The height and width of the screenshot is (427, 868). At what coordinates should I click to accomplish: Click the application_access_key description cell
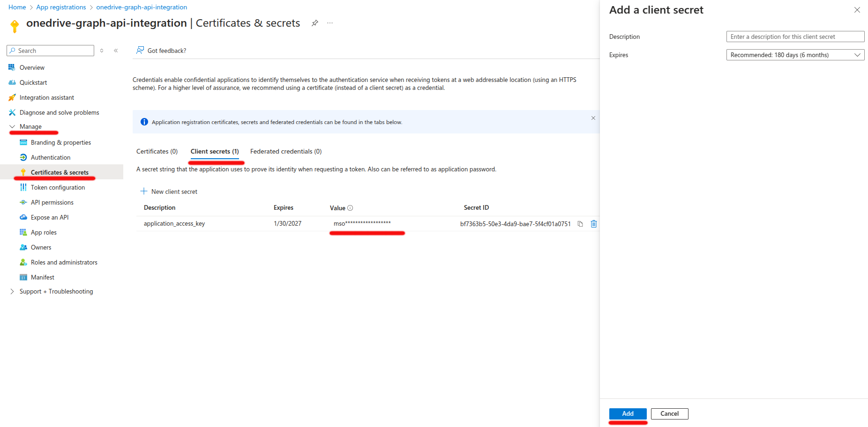click(174, 223)
